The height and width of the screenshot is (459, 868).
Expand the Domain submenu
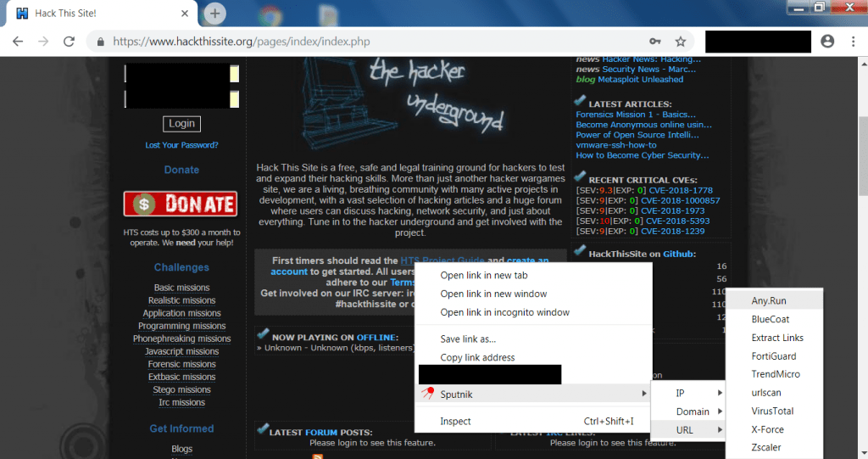coord(688,411)
